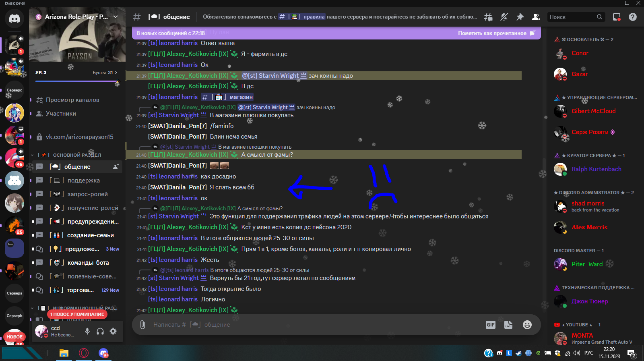Open member Ralph Kurtenbach profile
644x361 pixels.
tap(593, 169)
